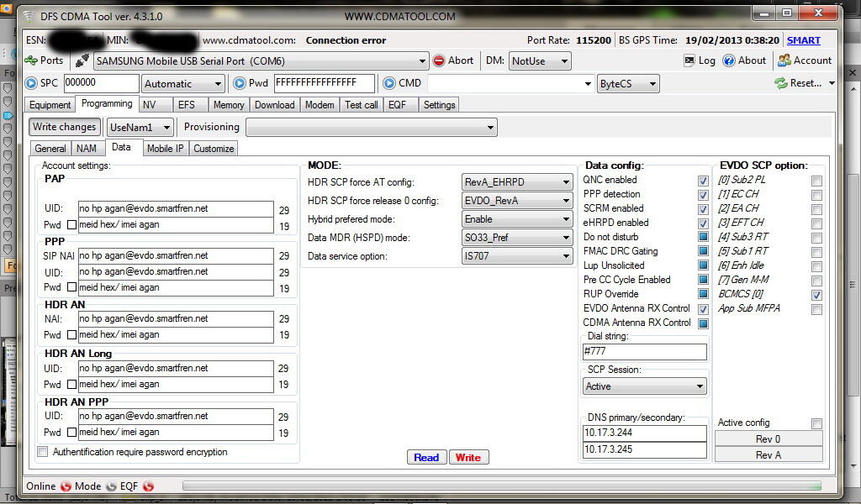
Task: Click the Dial string #777 field
Action: pyautogui.click(x=645, y=351)
